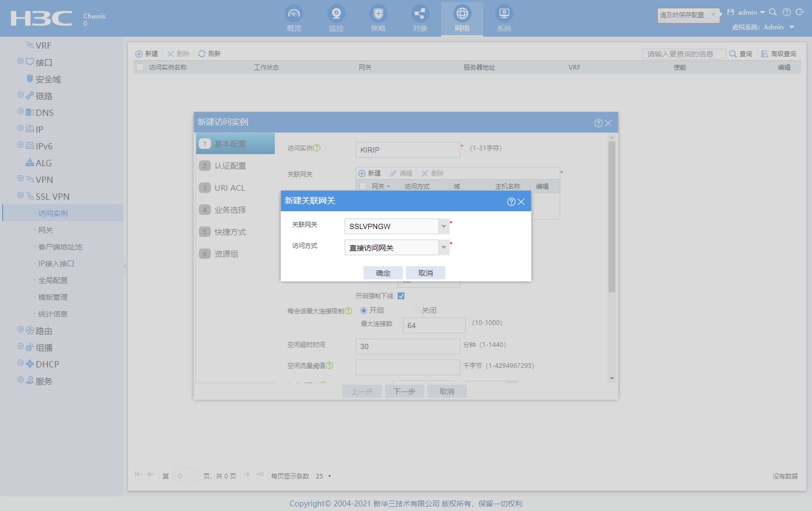Click the 查询 search button
Image resolution: width=812 pixels, height=511 pixels.
pyautogui.click(x=741, y=54)
